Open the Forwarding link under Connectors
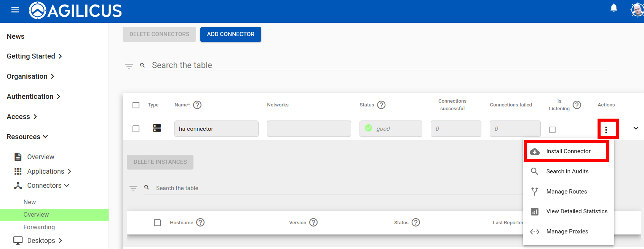The width and height of the screenshot is (644, 249). point(39,227)
